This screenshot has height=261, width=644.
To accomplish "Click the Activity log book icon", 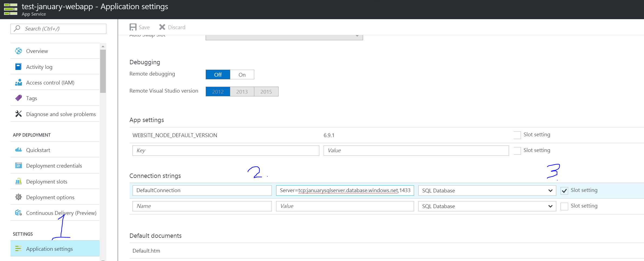I will tap(18, 67).
